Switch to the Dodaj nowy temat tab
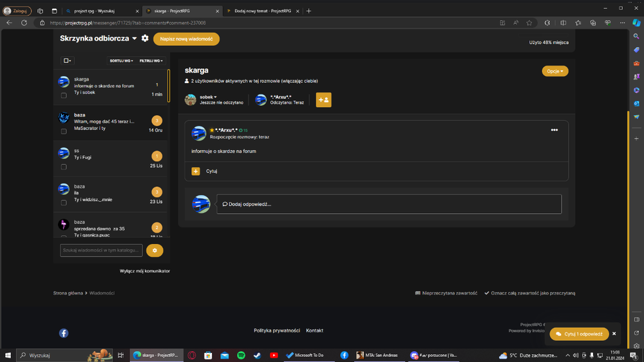This screenshot has width=644, height=362. point(263,11)
